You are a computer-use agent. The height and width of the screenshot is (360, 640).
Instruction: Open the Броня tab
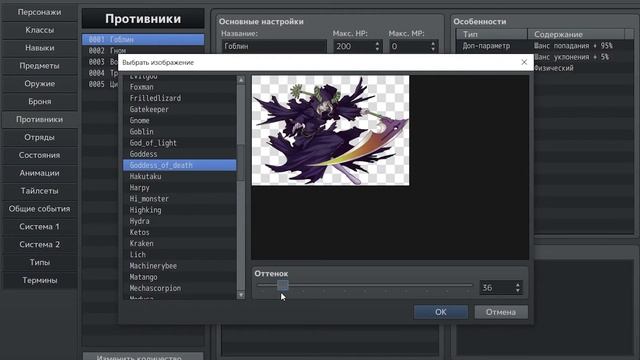point(39,102)
